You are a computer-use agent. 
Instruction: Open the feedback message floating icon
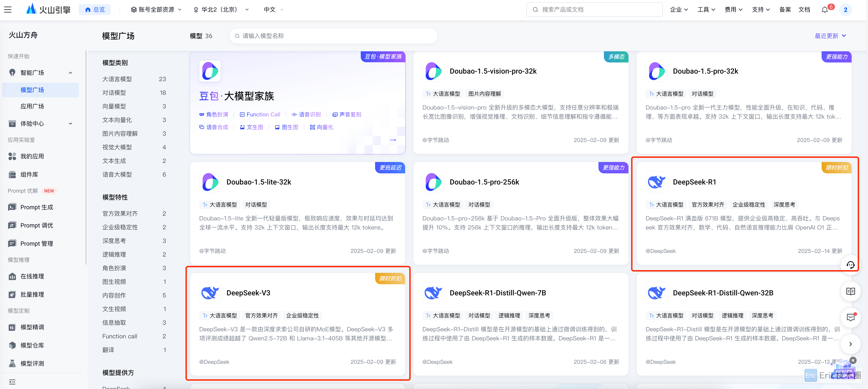(x=850, y=317)
